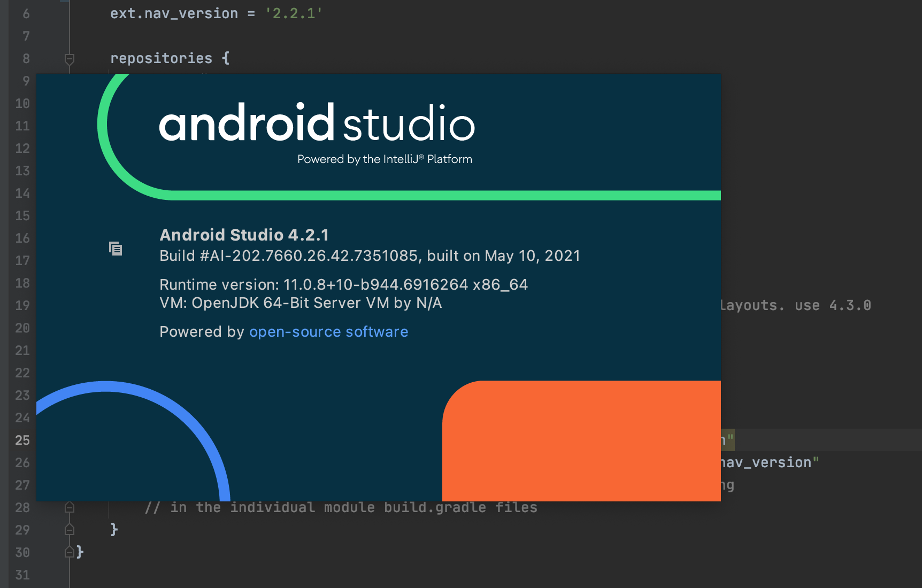Click the repositories keyword on line 8

[161, 58]
